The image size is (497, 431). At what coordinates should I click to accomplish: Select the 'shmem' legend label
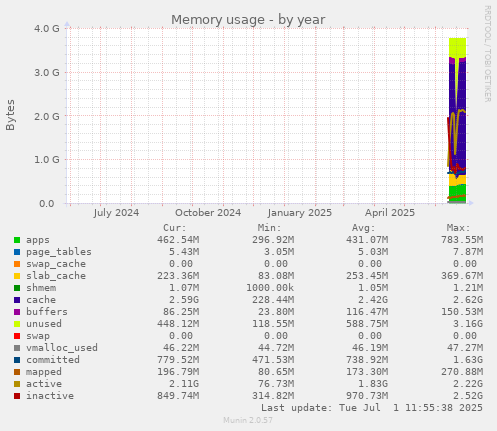click(x=41, y=288)
